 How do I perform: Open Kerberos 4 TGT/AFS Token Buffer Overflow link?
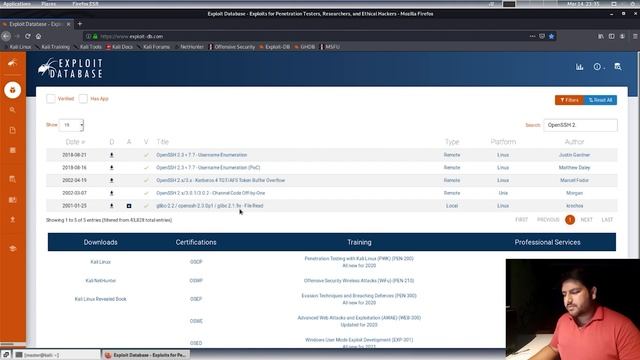click(x=220, y=180)
